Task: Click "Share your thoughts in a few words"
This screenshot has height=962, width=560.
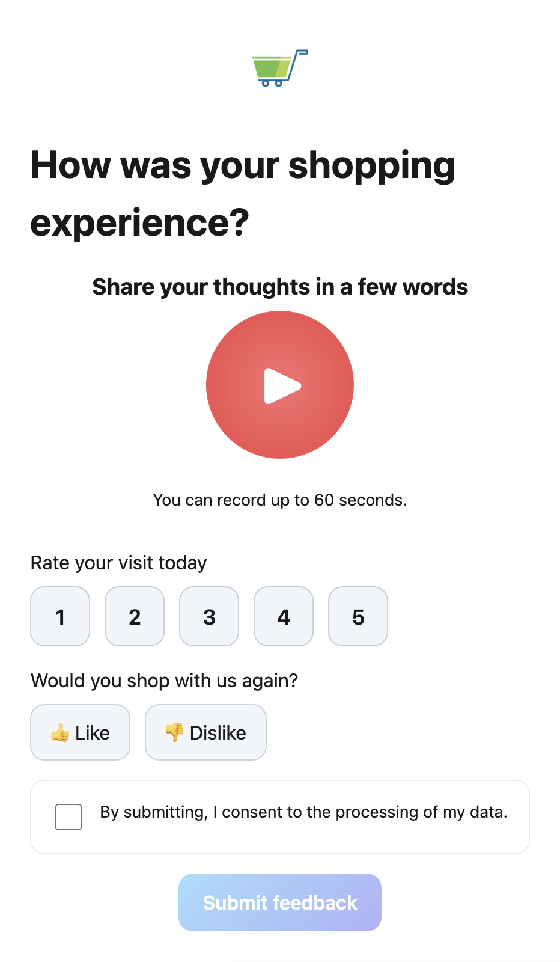Action: point(280,287)
